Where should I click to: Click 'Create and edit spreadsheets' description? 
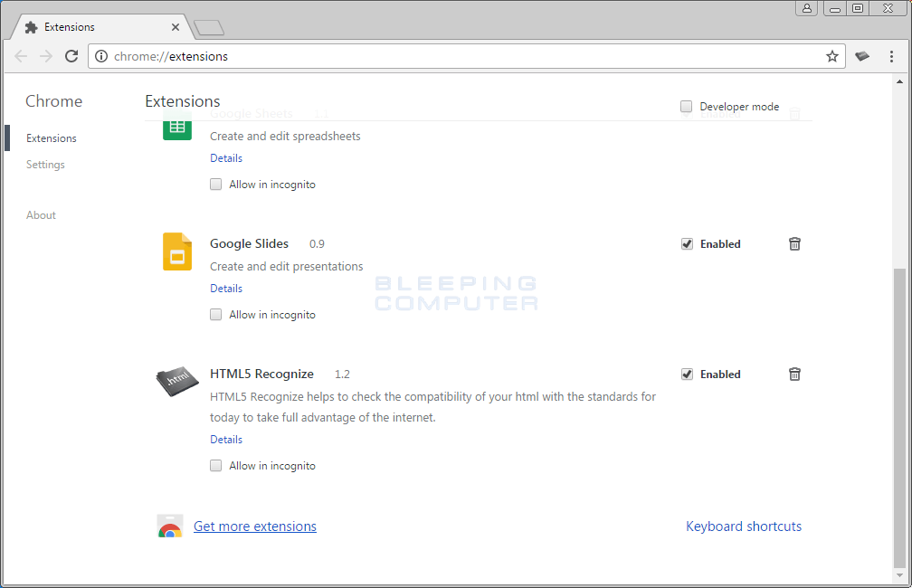(285, 136)
